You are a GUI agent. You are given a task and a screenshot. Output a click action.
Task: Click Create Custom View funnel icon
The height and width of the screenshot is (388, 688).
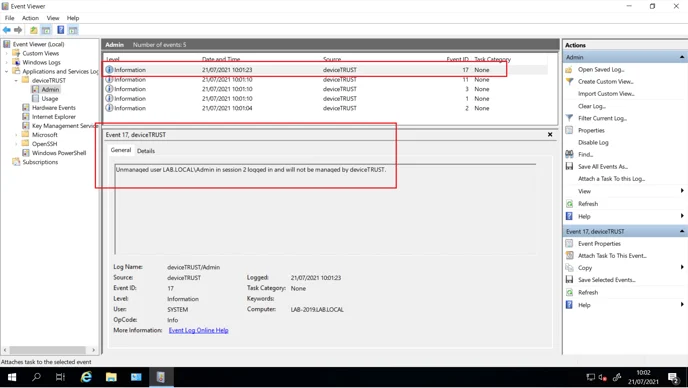pos(569,81)
